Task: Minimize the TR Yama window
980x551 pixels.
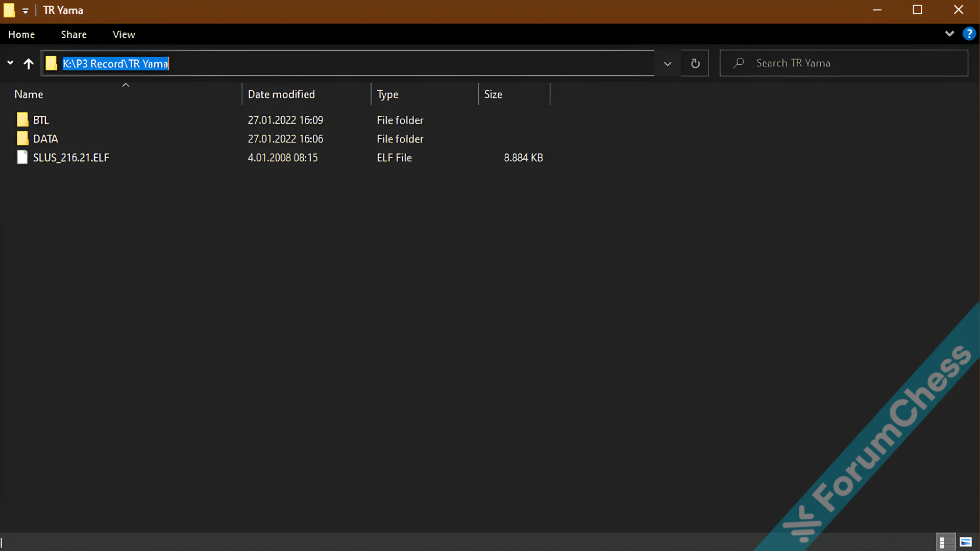Action: [877, 10]
